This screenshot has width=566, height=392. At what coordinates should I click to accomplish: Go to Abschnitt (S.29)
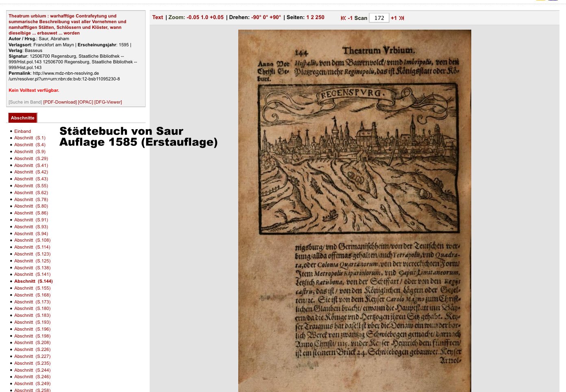[x=31, y=159]
